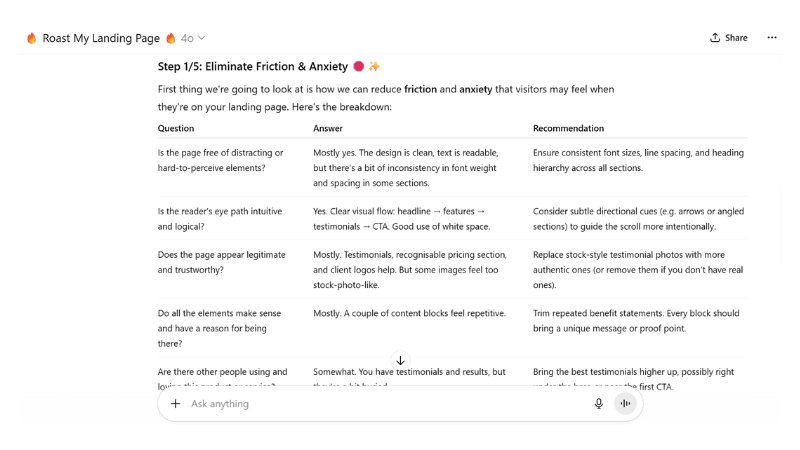
Task: Start voice mode with the waveform button
Action: [625, 404]
